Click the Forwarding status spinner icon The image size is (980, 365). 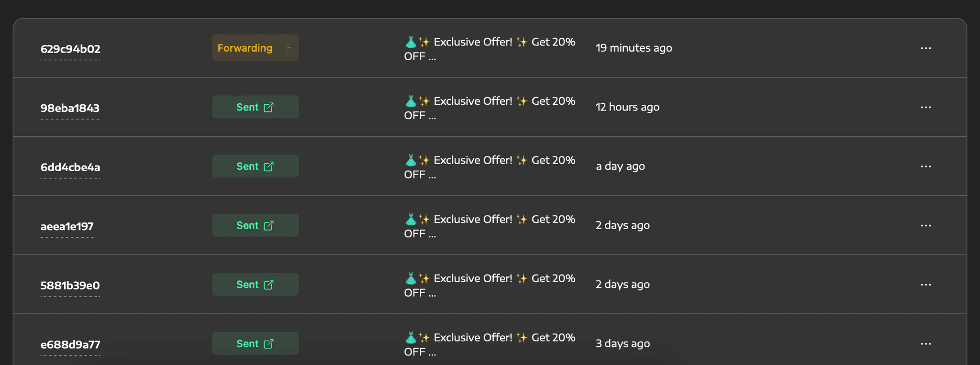point(288,48)
